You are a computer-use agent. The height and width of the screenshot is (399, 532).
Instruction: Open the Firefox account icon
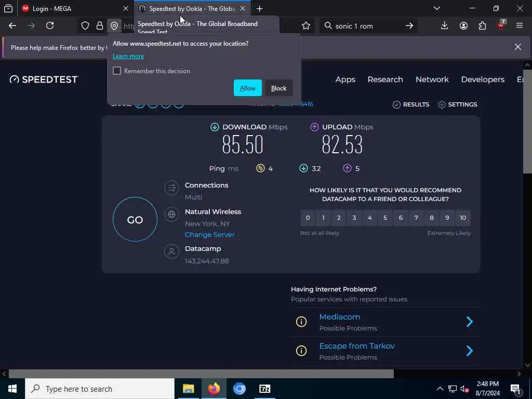point(463,26)
